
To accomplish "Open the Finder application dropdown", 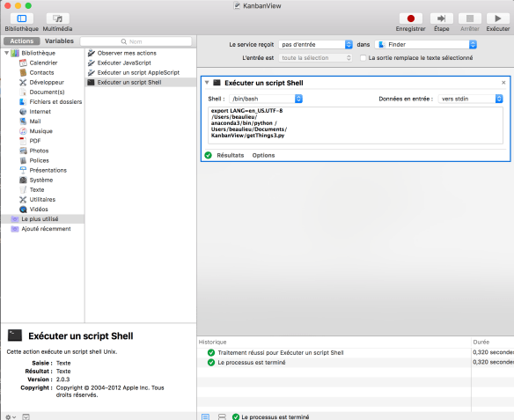I will click(x=426, y=45).
